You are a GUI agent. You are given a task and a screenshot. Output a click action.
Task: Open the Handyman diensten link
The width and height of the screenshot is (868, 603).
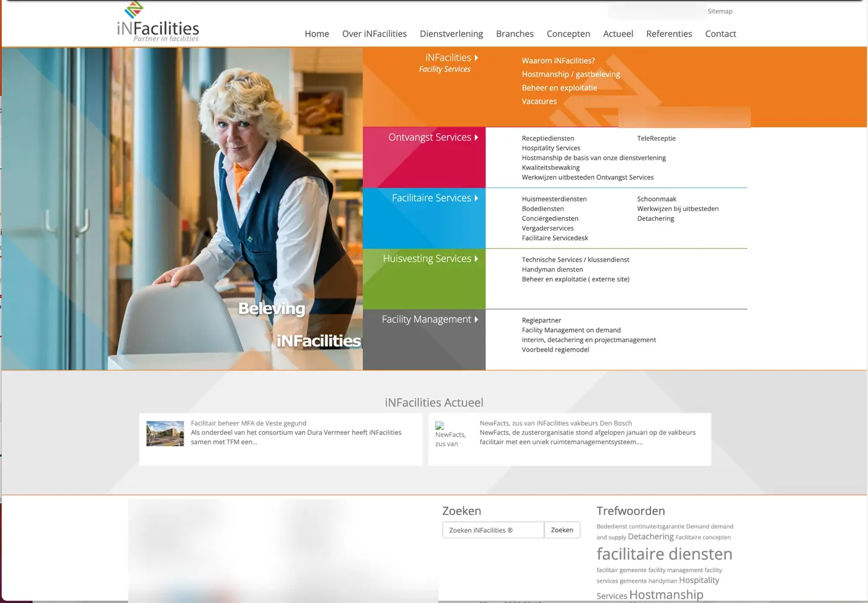552,270
